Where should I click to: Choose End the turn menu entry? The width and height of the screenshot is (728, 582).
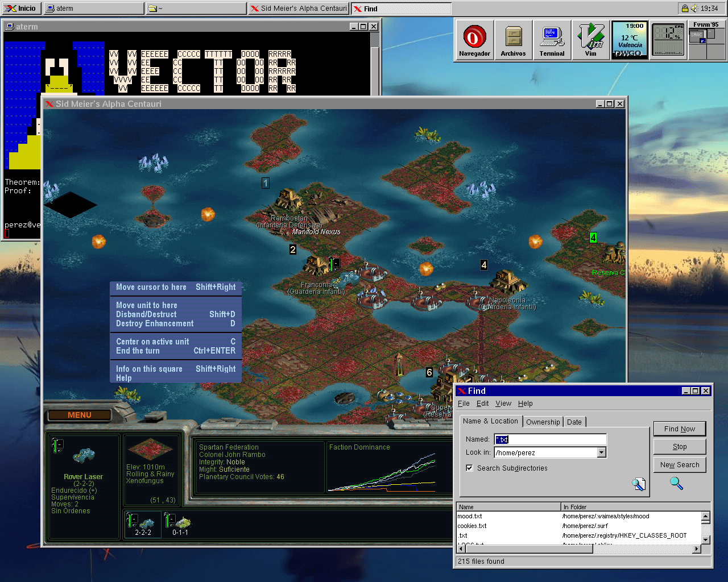(x=176, y=351)
